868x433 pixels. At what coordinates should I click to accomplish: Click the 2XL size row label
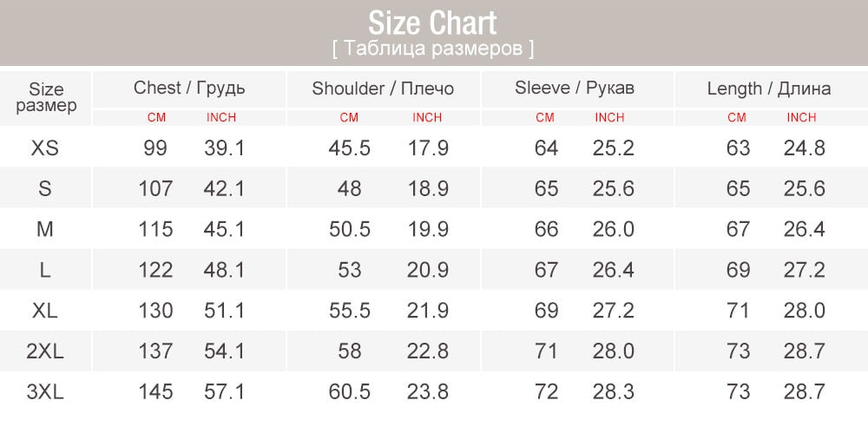coord(45,351)
